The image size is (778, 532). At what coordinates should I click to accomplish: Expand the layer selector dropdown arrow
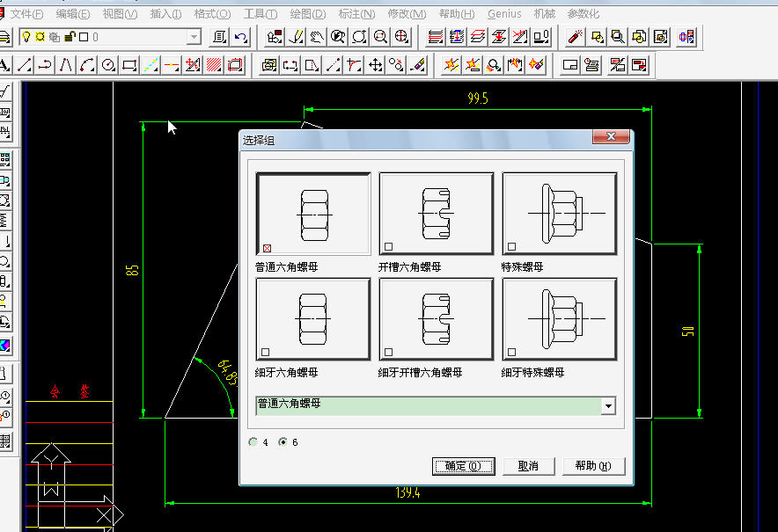pos(194,37)
